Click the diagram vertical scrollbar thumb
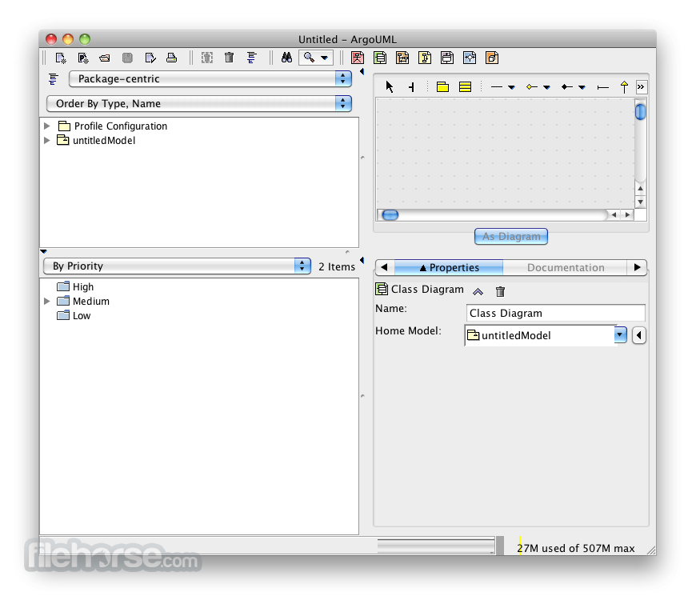This screenshot has height=596, width=700. 640,112
